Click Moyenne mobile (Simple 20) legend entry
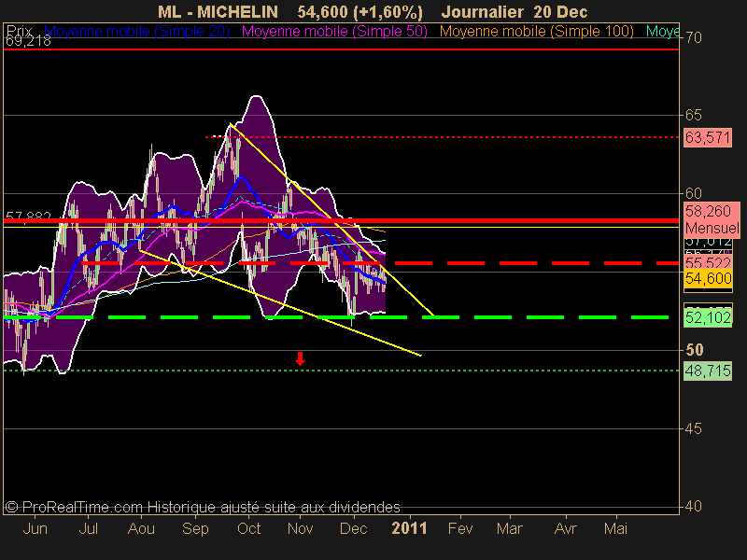This screenshot has width=747, height=560. pos(136,32)
